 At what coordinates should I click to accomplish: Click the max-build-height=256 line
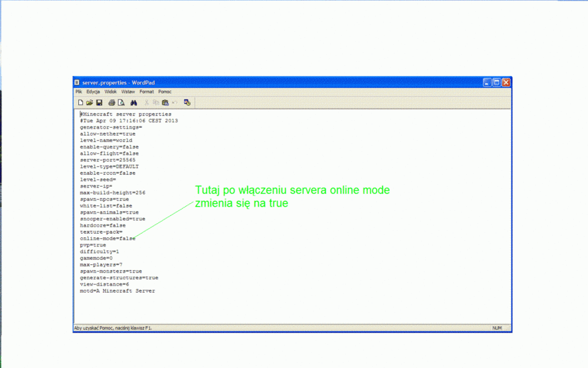click(x=112, y=193)
